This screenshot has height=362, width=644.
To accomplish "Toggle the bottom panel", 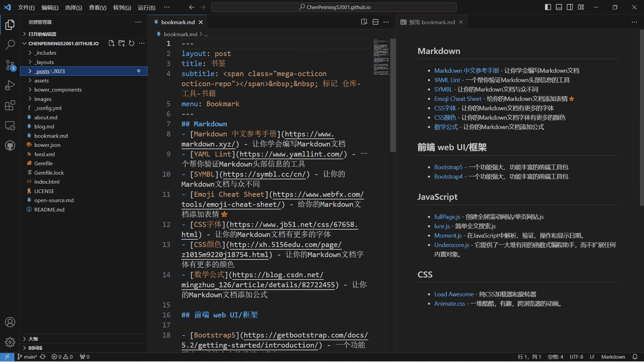I will [x=559, y=7].
